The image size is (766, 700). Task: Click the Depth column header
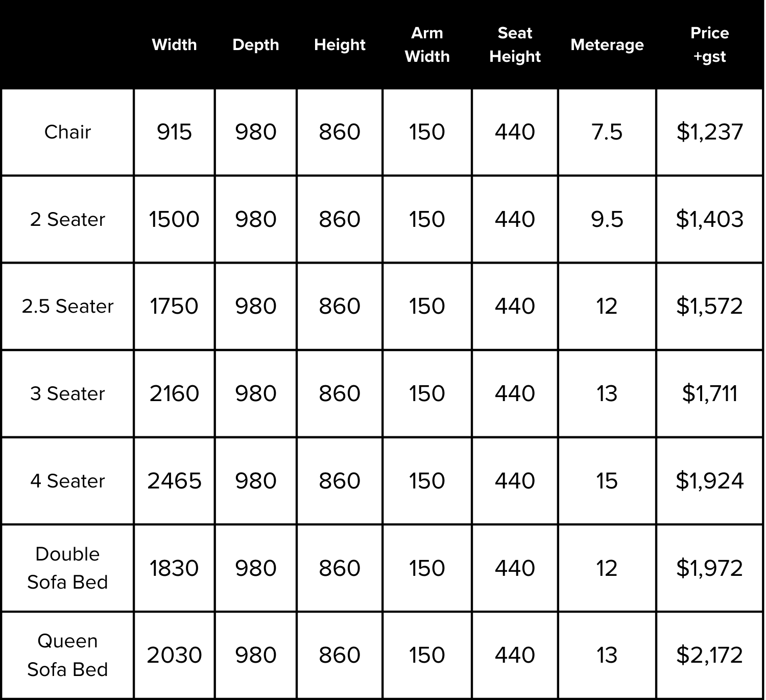click(255, 45)
